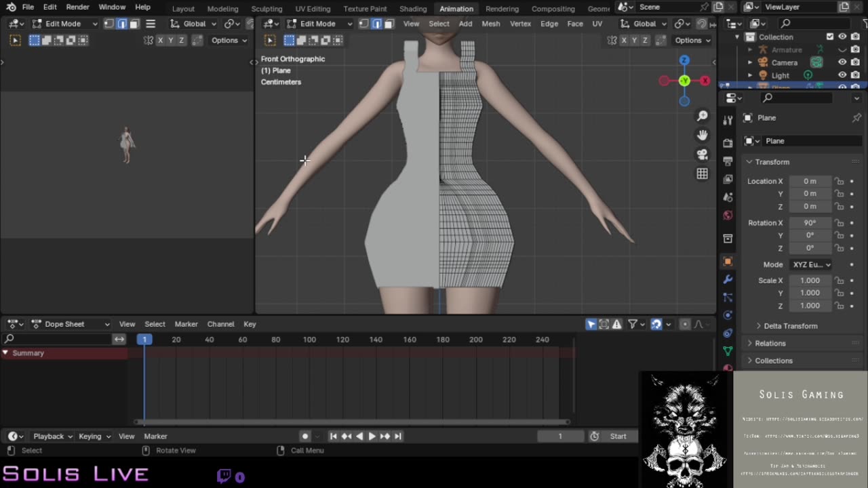Click the pan view hand icon

(x=703, y=136)
